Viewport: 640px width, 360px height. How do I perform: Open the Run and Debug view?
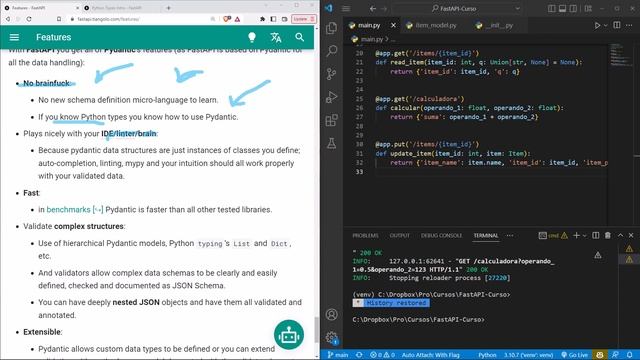(331, 97)
